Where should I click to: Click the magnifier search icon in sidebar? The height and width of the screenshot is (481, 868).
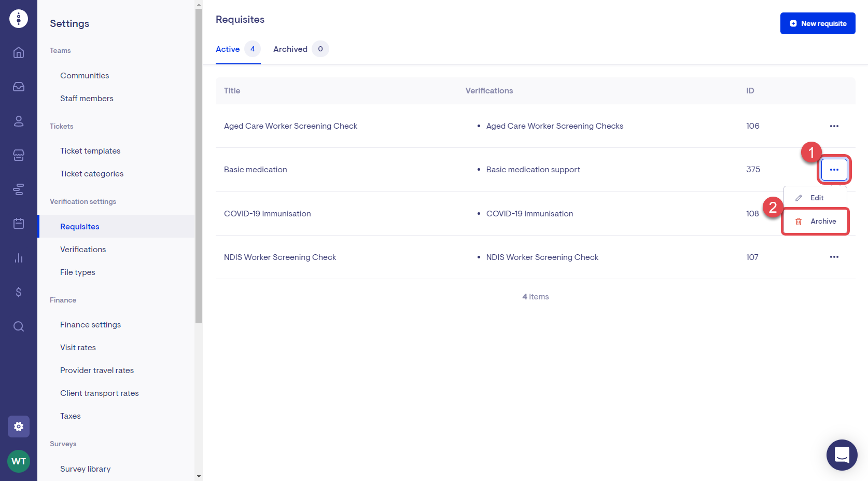click(x=19, y=326)
